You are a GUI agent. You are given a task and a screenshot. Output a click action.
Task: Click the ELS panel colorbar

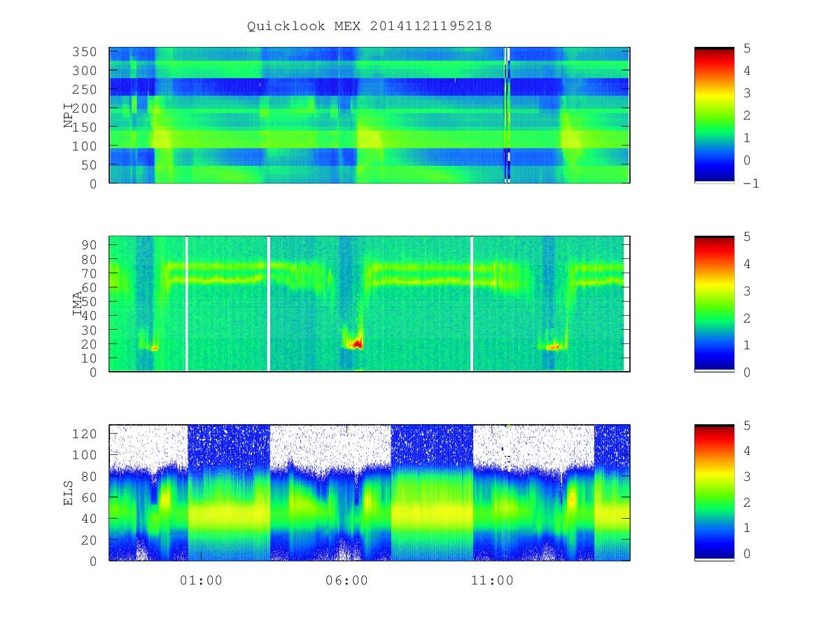tap(714, 492)
